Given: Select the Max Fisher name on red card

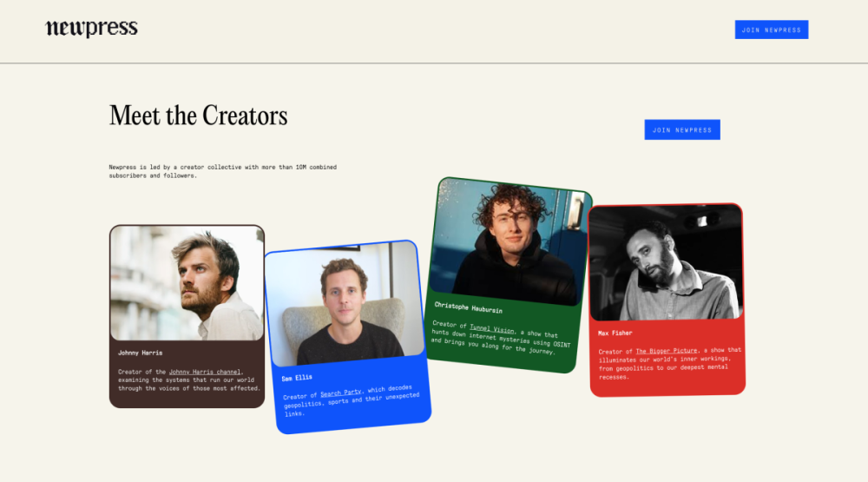Looking at the screenshot, I should [615, 333].
